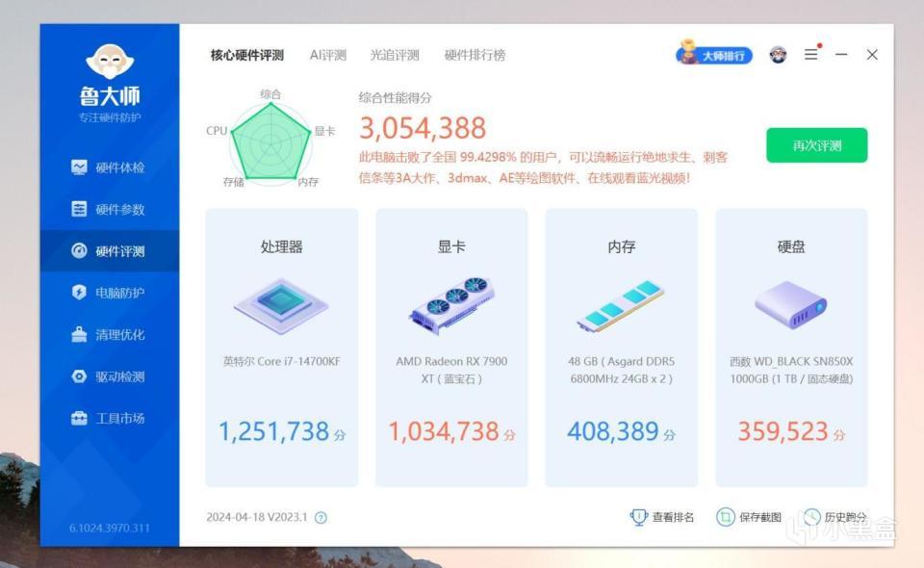This screenshot has width=924, height=568.
Task: Click the 48 GB Asgard DDR5 text
Action: [621, 370]
